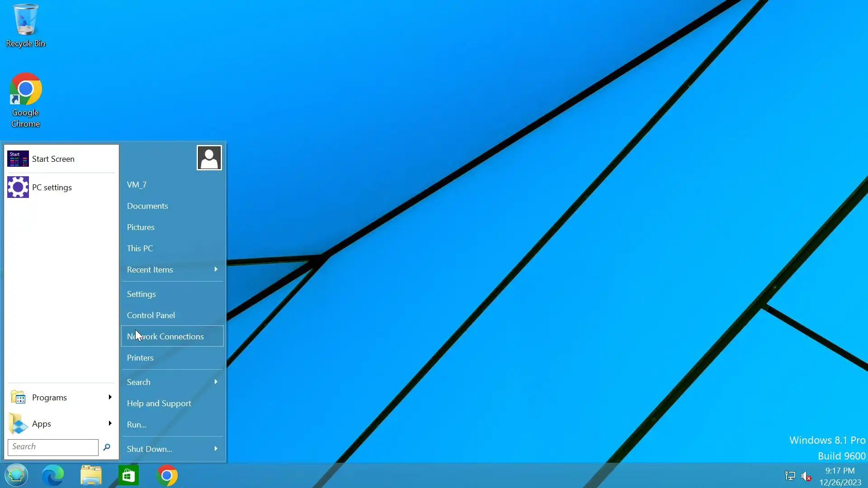Switch to Start Screen
868x488 pixels.
(53, 159)
